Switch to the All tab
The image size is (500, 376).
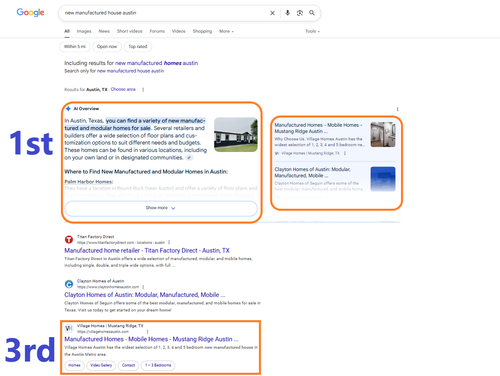tap(67, 31)
